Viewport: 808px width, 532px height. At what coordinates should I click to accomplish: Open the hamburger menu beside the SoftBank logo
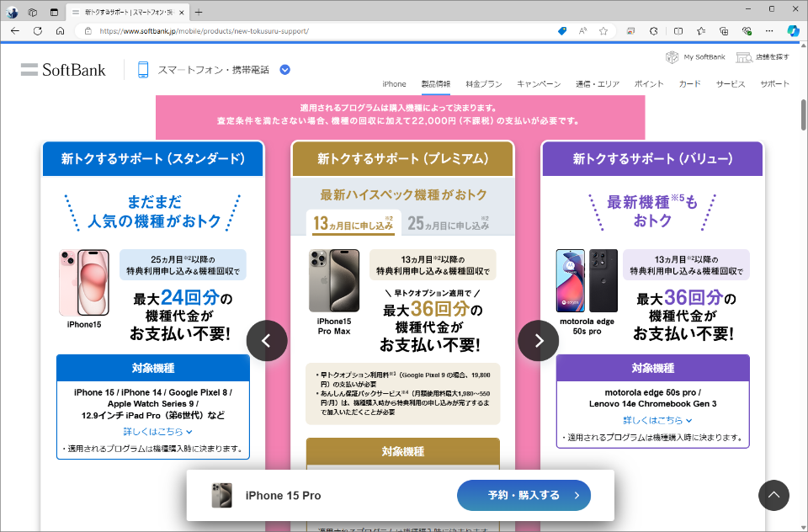[28, 70]
